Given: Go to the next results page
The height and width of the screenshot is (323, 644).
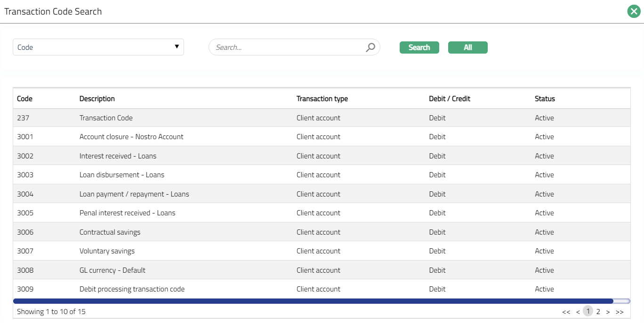Looking at the screenshot, I should coord(608,312).
